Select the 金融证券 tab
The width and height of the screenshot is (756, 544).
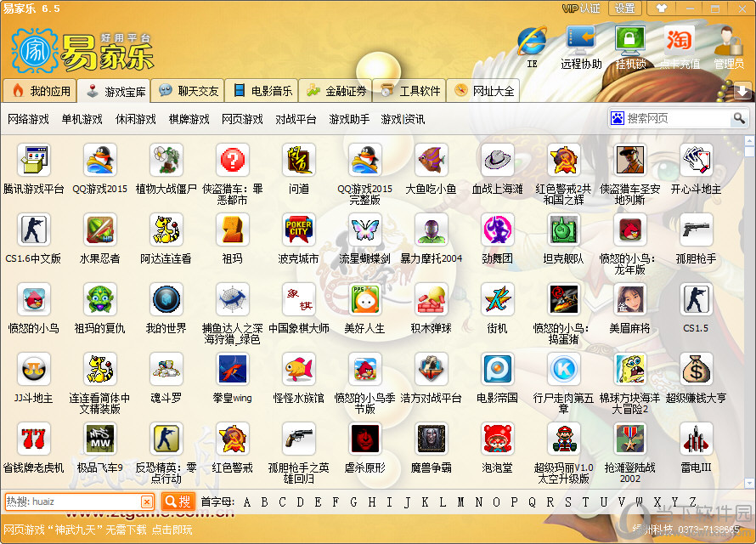(x=335, y=91)
